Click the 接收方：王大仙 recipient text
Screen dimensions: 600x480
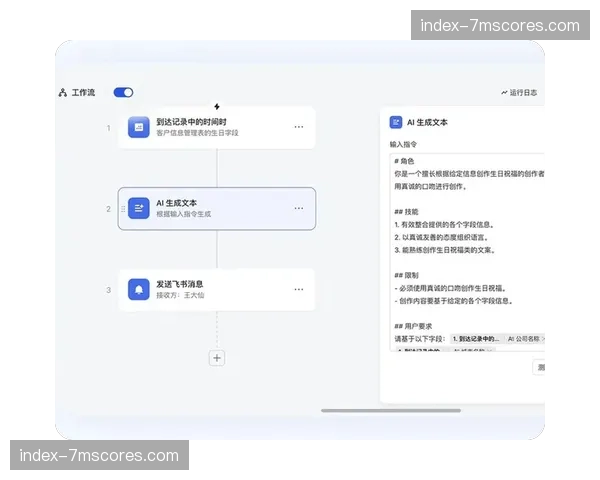(180, 295)
